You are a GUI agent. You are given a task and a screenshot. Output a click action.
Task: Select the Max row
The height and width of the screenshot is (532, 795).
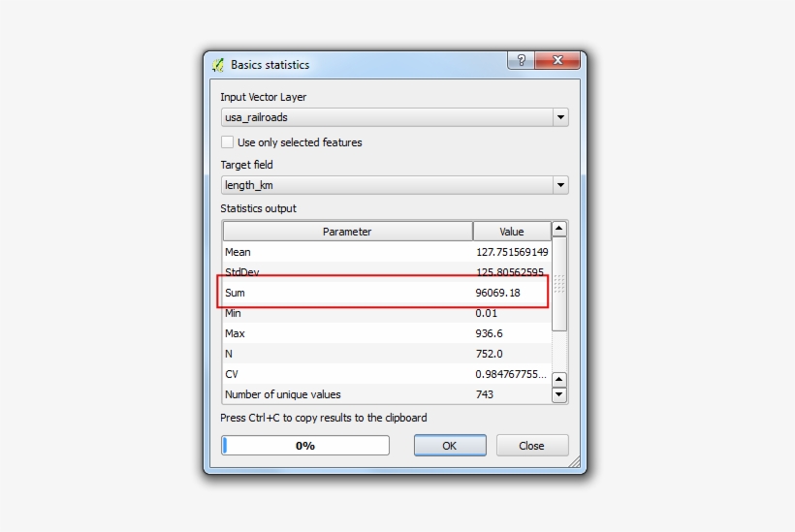click(x=386, y=333)
